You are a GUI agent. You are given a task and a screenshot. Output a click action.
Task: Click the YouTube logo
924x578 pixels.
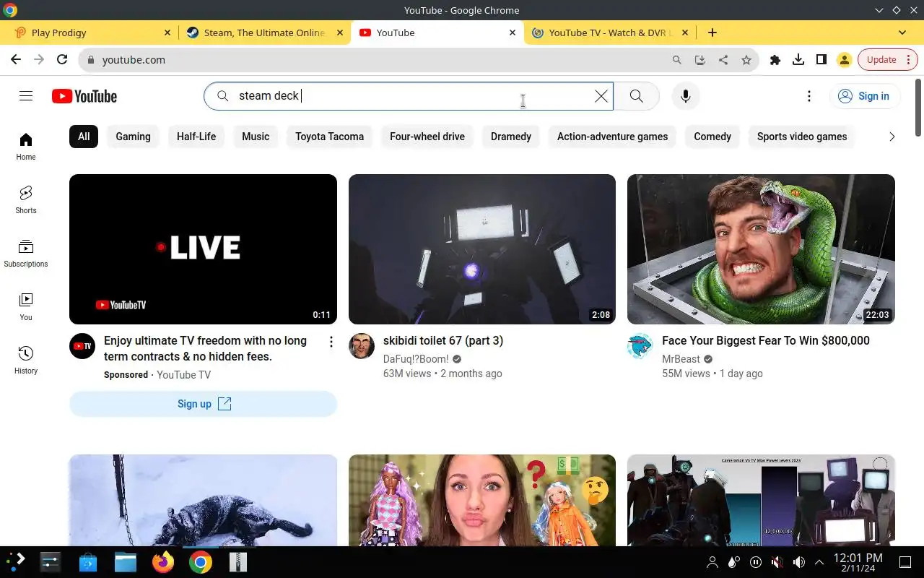click(x=84, y=96)
